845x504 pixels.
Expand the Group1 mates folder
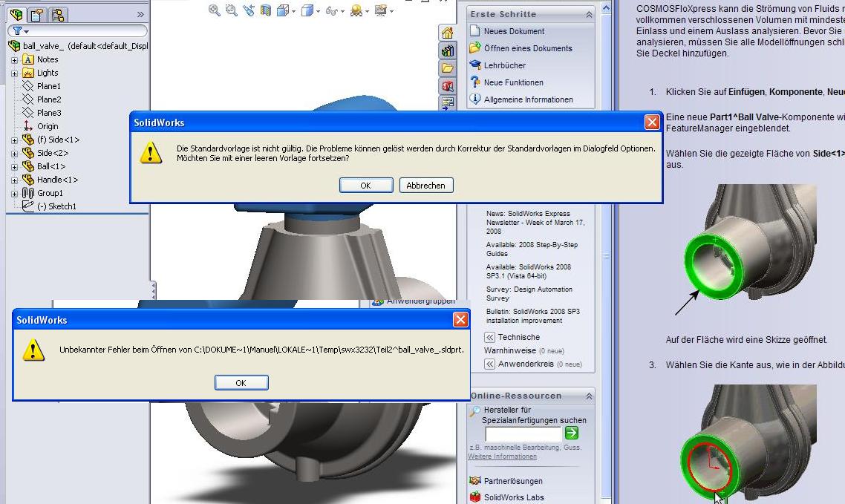pos(15,193)
